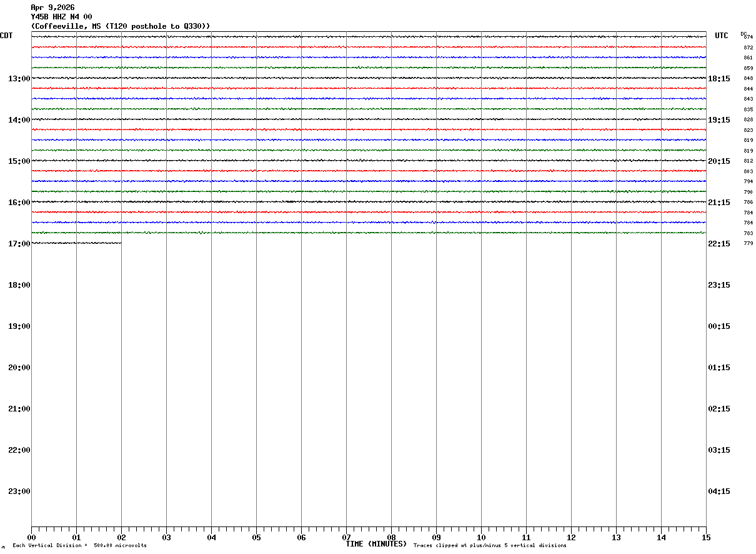Click the '17:00' CDT hour label
756x554 pixels.
pos(19,244)
